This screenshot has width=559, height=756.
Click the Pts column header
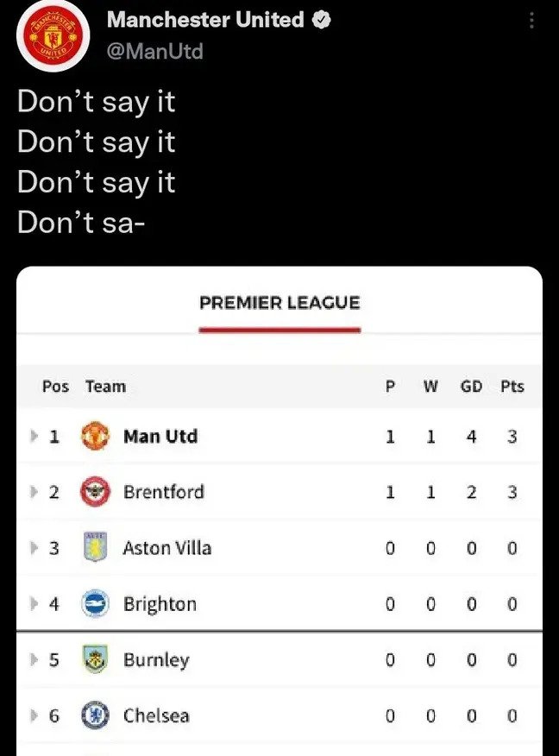tap(512, 387)
